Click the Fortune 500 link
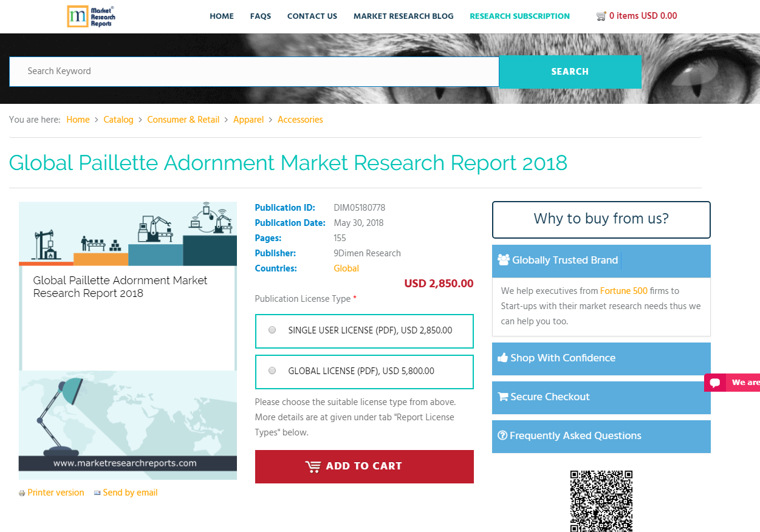The image size is (760, 532). pos(624,291)
